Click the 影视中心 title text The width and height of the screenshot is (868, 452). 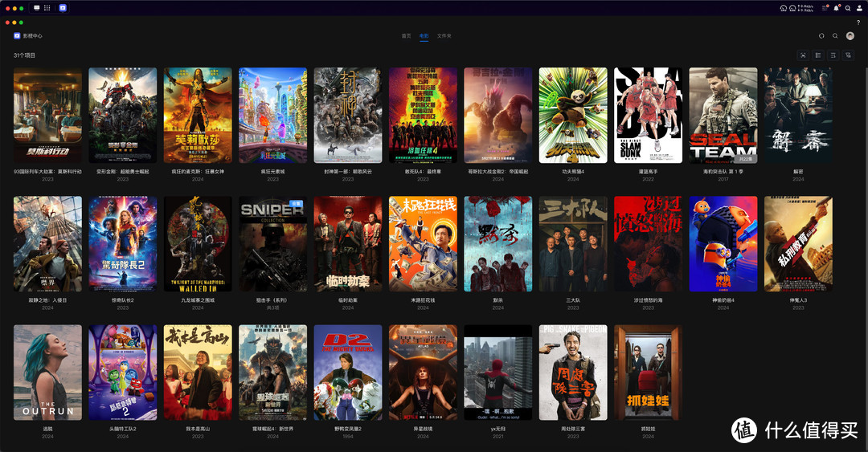[33, 36]
